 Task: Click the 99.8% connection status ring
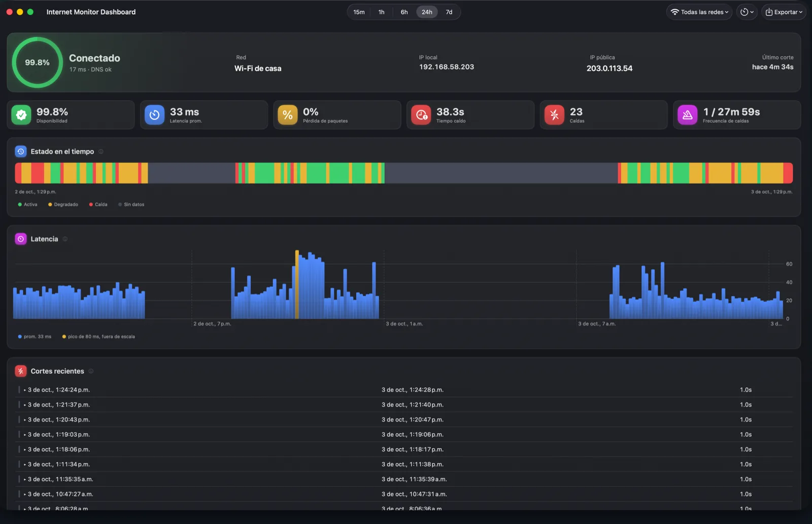pyautogui.click(x=37, y=62)
